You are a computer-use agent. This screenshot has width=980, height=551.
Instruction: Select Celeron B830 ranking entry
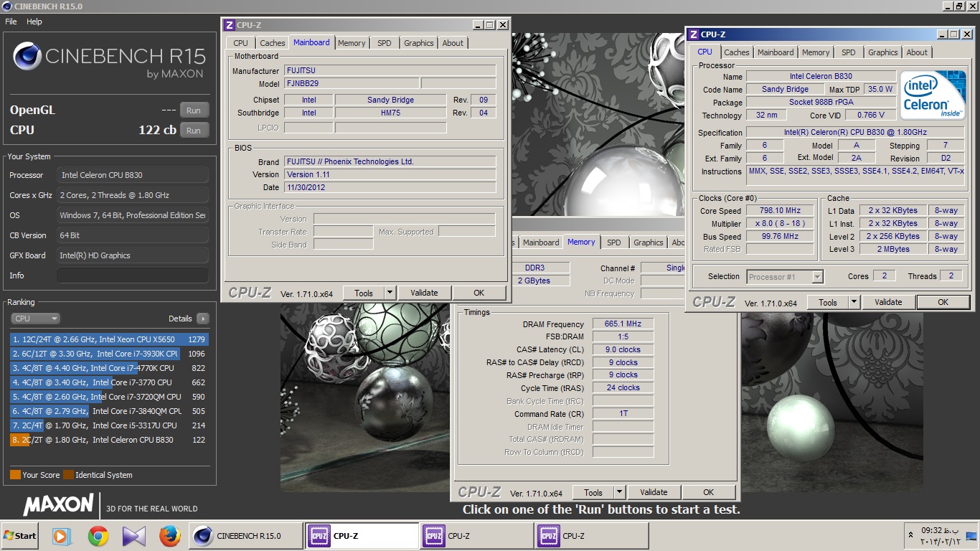(108, 440)
